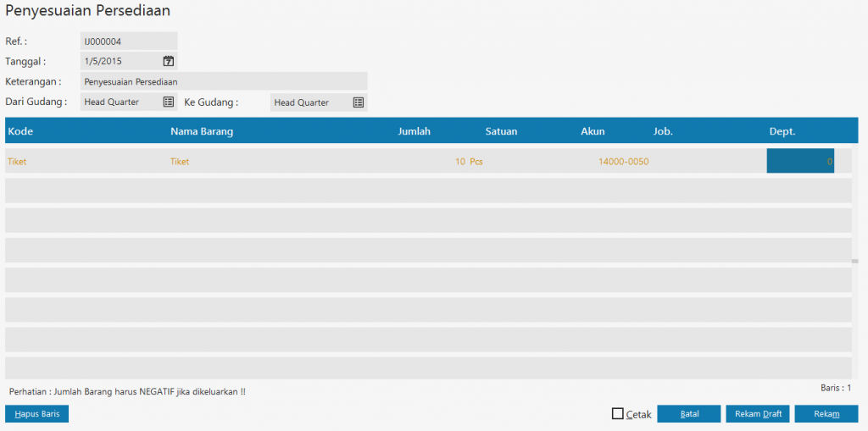Select the highlighted Dept. cell in first row
The image size is (868, 431).
tap(799, 161)
